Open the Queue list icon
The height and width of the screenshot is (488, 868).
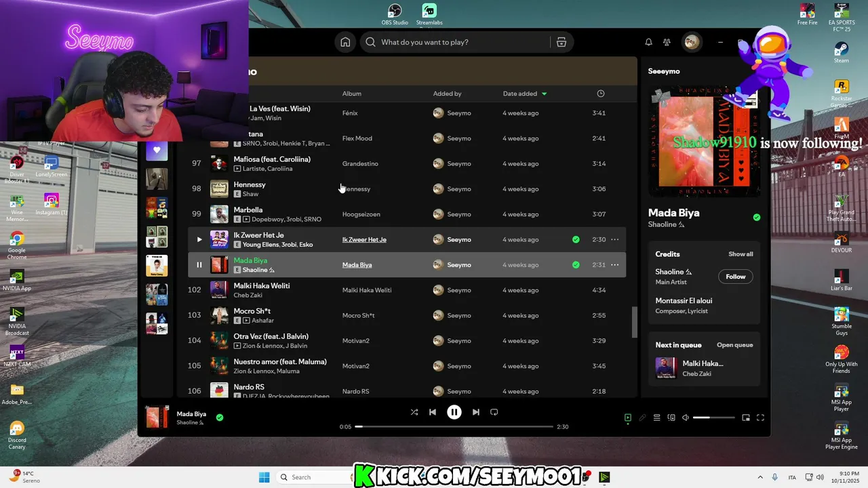(656, 418)
